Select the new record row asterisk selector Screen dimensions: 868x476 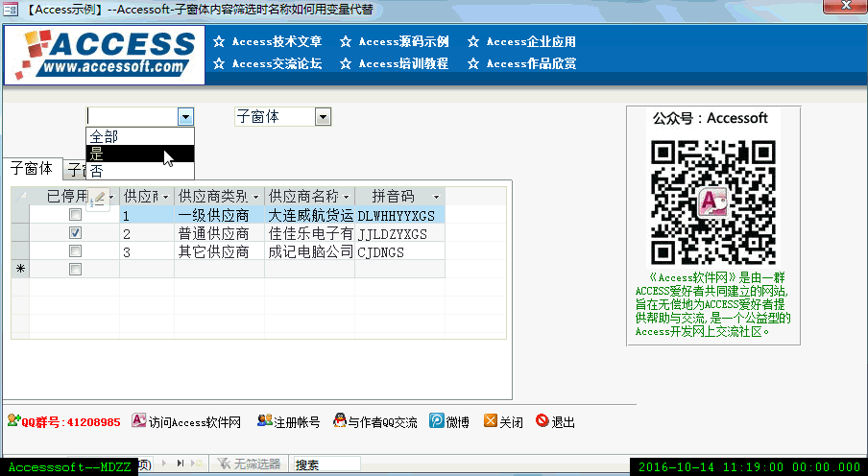(20, 269)
